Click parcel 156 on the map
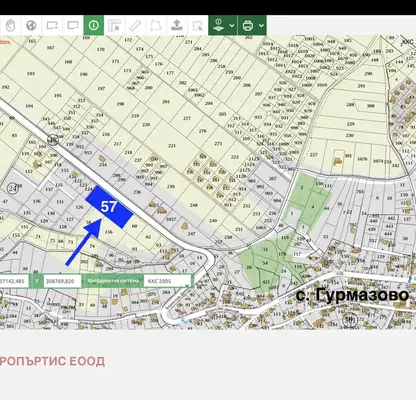This screenshot has height=400, width=416. pos(109,232)
